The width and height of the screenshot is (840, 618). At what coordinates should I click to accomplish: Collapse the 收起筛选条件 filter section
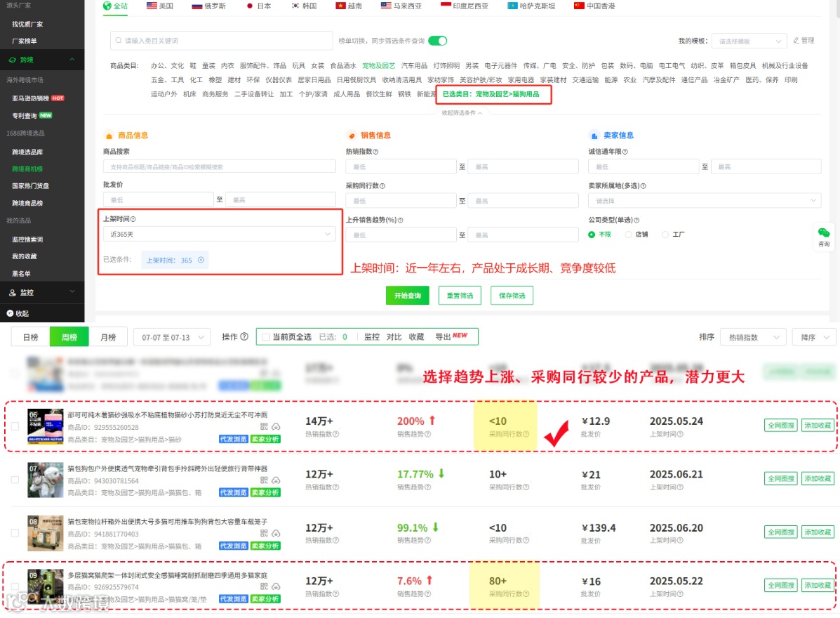point(462,113)
